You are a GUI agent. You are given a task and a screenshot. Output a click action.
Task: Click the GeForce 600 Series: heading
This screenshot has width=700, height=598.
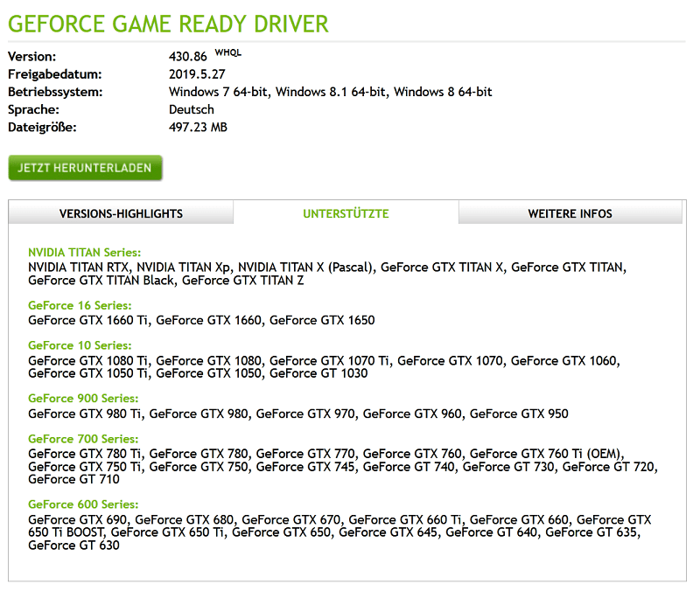pyautogui.click(x=83, y=504)
